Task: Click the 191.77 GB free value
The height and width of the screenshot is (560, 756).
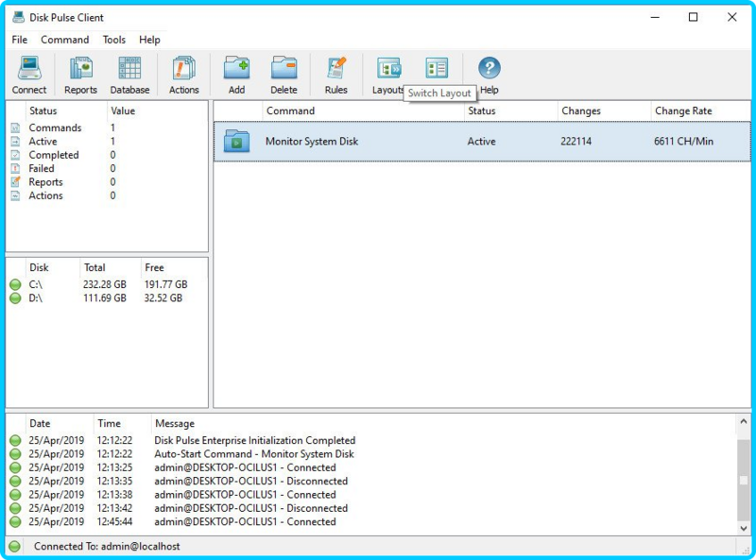Action: (166, 285)
